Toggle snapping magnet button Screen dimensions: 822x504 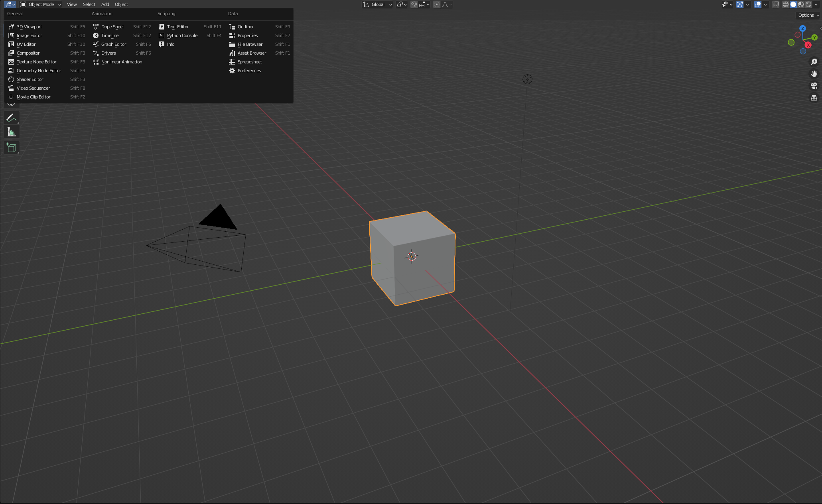[414, 4]
